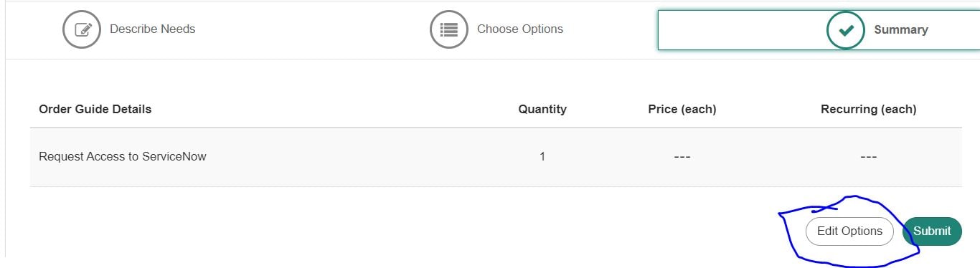Click the Summary checkmark icon
The height and width of the screenshot is (268, 980).
coord(846,30)
